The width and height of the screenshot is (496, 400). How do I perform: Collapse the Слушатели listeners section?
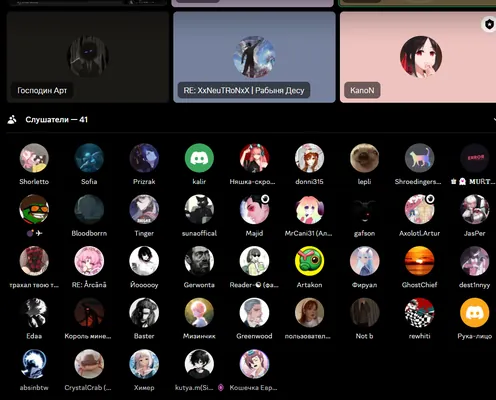(494, 119)
